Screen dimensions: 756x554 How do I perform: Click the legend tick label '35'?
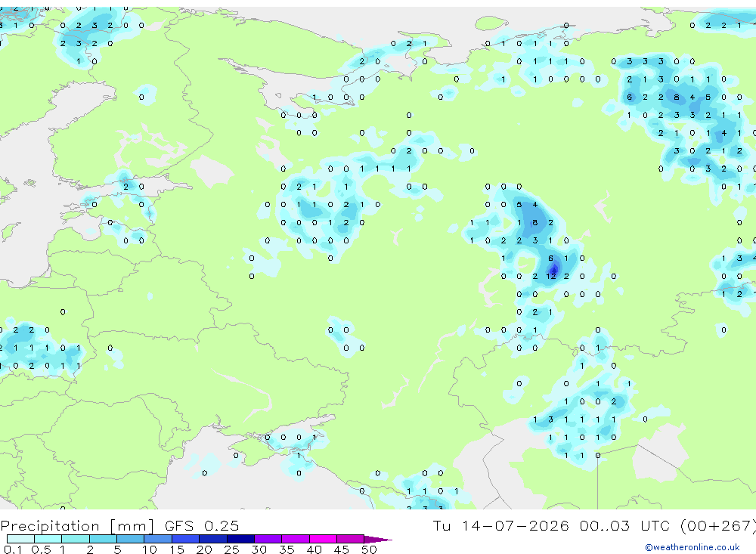(x=287, y=549)
